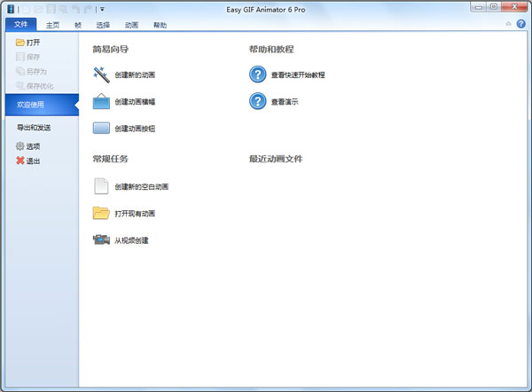
Task: Click the question icon beside 查看演示
Action: click(258, 101)
